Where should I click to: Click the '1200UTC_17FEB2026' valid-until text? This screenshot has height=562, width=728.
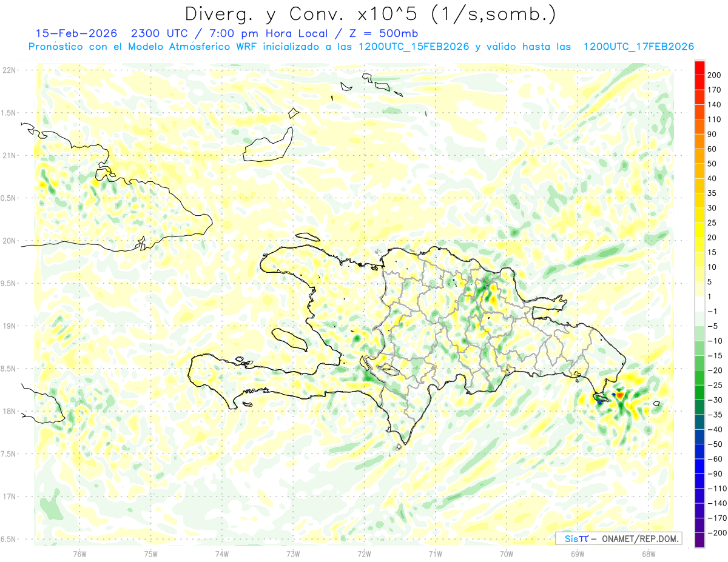coord(638,47)
